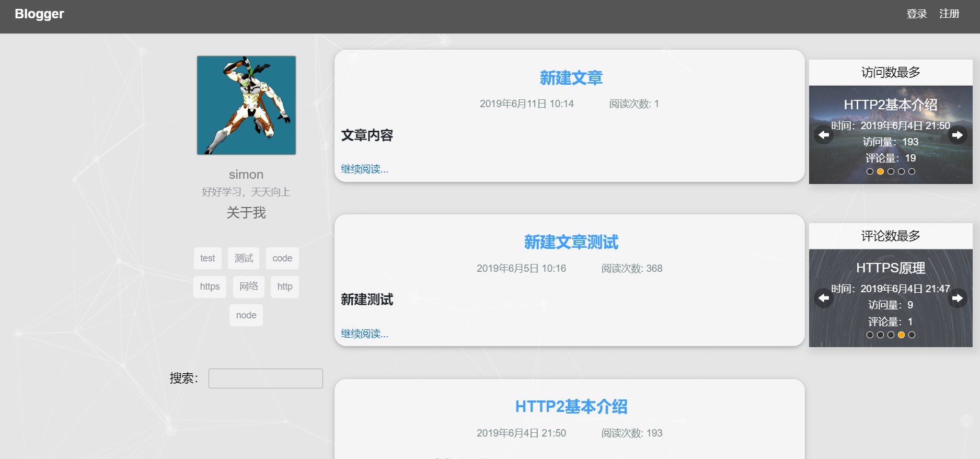Continue reading the 新建文章 post
Image resolution: width=980 pixels, height=459 pixels.
pos(364,169)
